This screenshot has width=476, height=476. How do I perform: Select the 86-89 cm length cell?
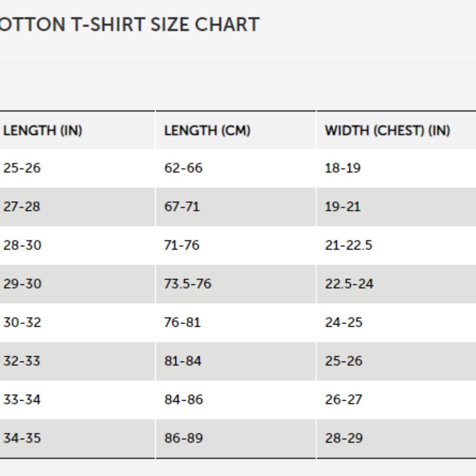coord(236,438)
